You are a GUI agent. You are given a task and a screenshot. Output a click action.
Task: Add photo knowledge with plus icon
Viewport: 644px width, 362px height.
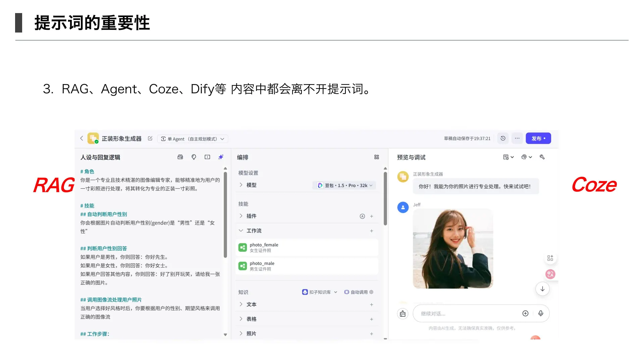pyautogui.click(x=372, y=334)
